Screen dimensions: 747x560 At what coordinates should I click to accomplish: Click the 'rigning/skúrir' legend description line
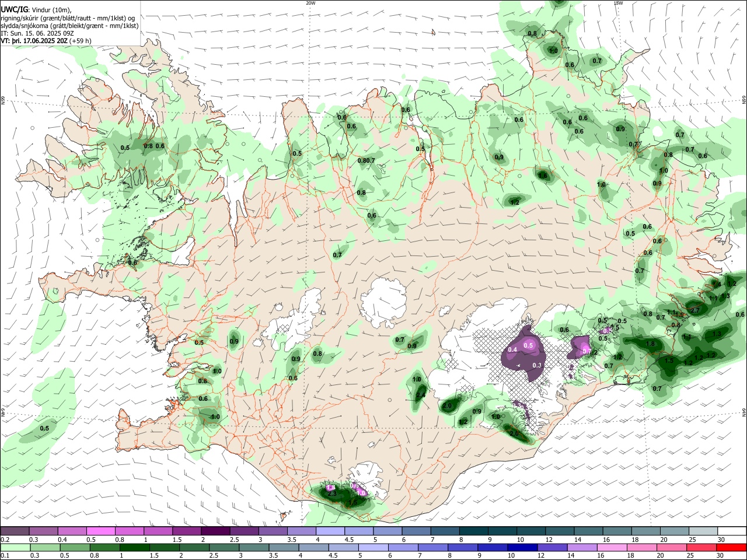click(67, 18)
